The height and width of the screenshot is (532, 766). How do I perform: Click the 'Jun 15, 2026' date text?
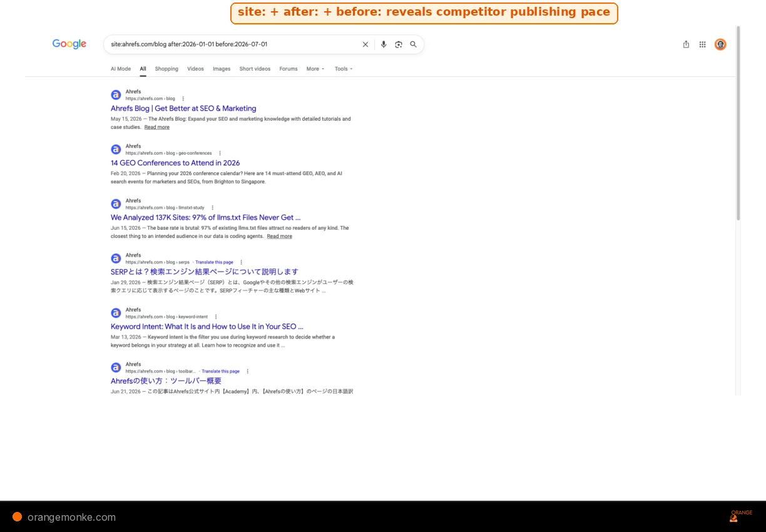126,228
